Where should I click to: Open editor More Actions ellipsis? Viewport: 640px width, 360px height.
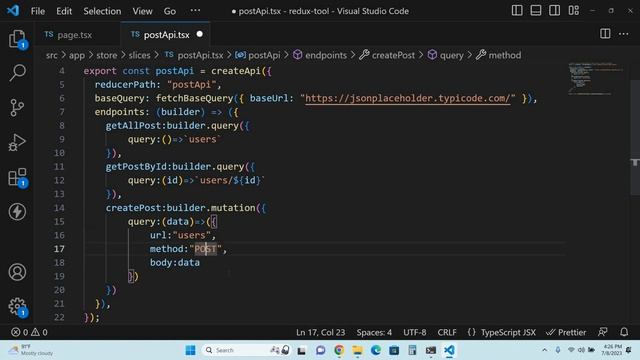coord(623,34)
